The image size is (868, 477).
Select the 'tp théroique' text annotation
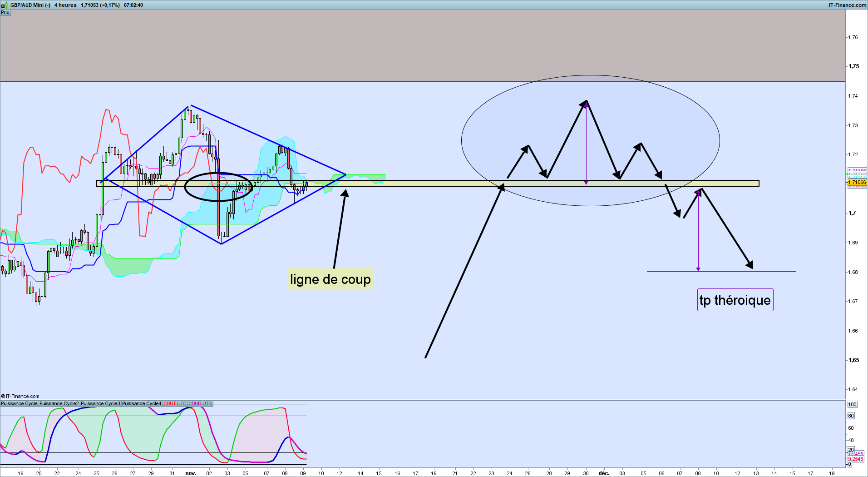[735, 300]
